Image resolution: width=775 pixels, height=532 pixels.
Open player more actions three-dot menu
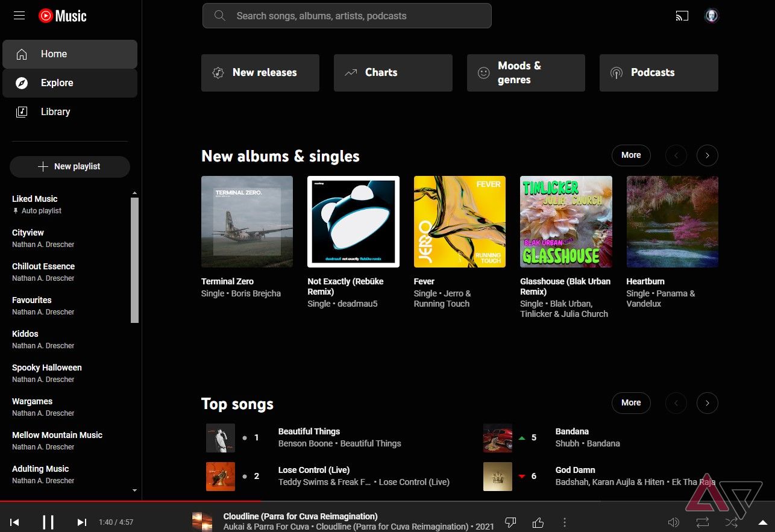565,522
